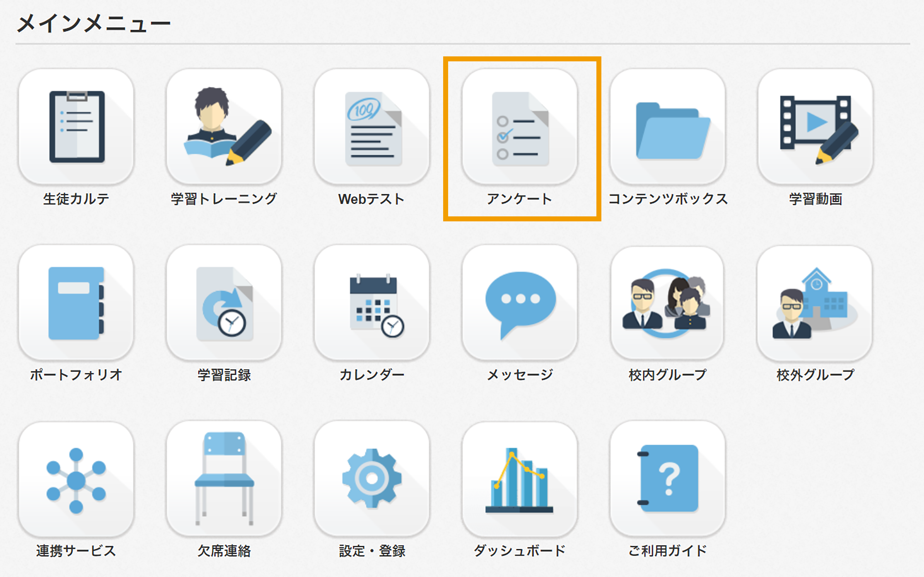This screenshot has width=924, height=577.
Task: Open 校外グループ school building icon
Action: (x=815, y=303)
